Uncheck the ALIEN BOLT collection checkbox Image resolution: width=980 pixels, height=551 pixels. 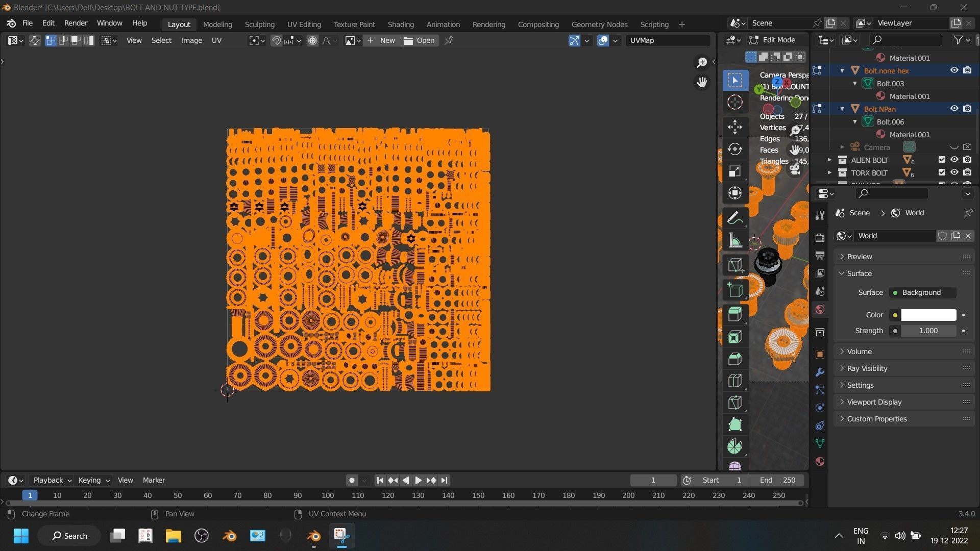[x=942, y=160]
